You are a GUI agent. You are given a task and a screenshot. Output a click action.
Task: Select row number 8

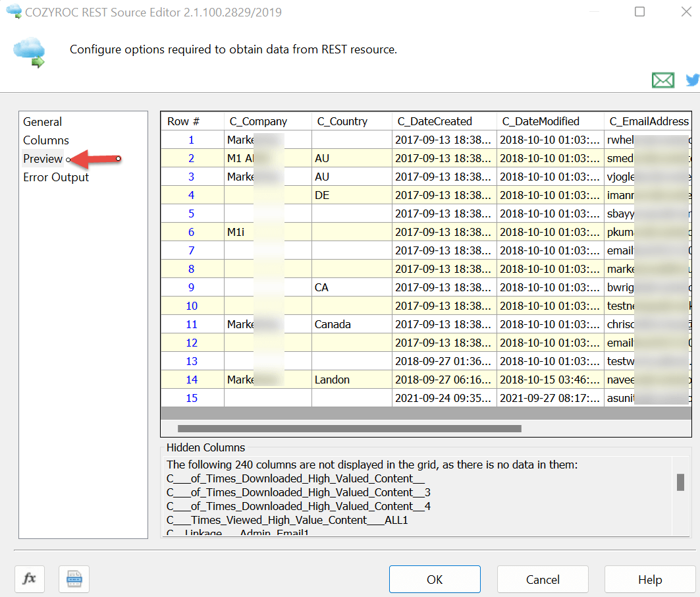[192, 269]
